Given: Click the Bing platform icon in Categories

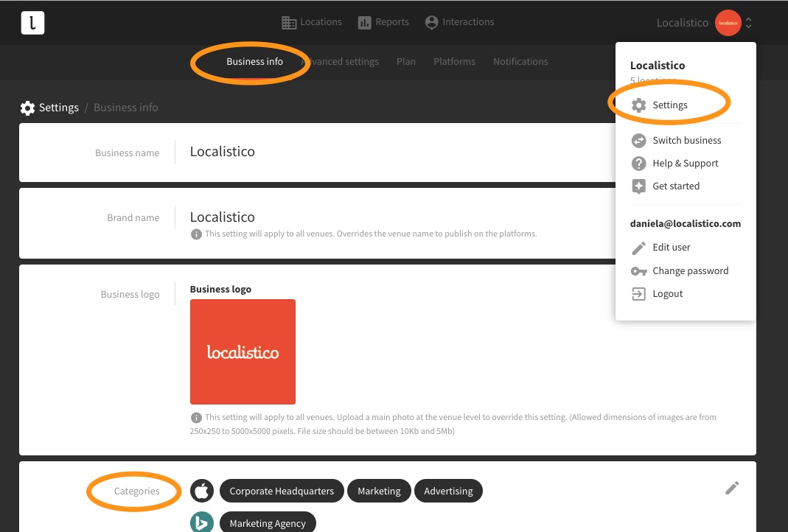Looking at the screenshot, I should click(202, 522).
